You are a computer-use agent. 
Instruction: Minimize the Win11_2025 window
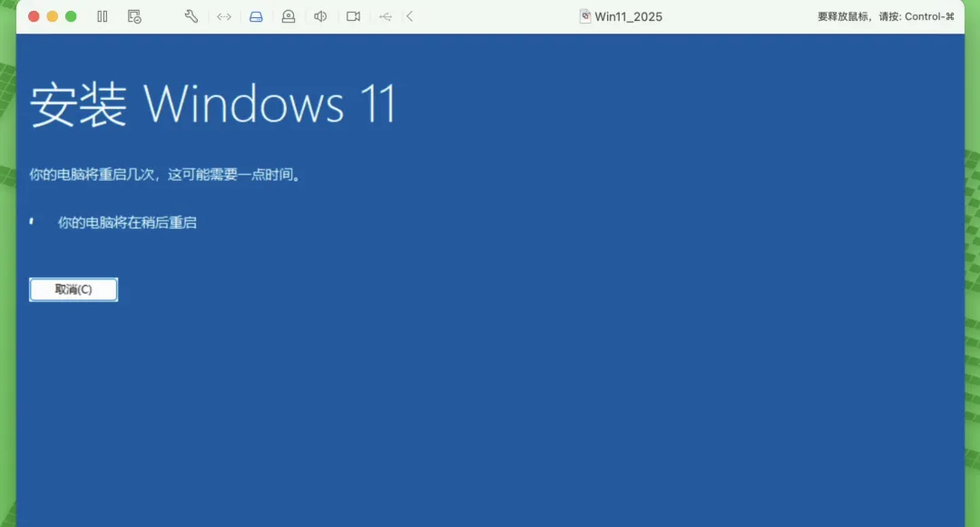click(53, 17)
